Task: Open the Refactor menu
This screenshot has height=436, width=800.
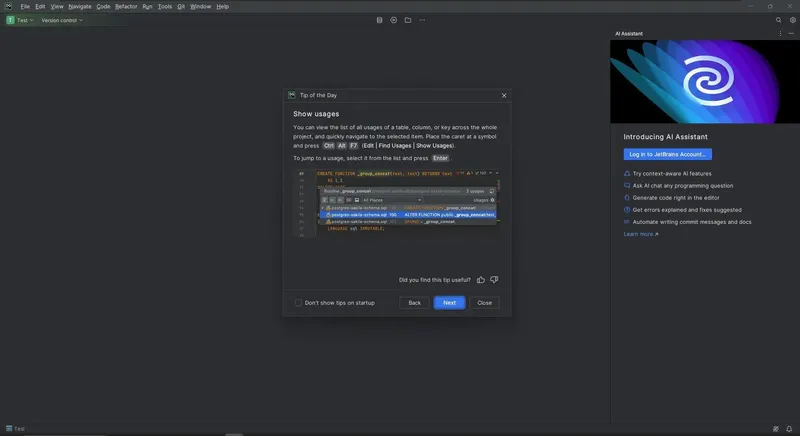Action: (x=126, y=7)
